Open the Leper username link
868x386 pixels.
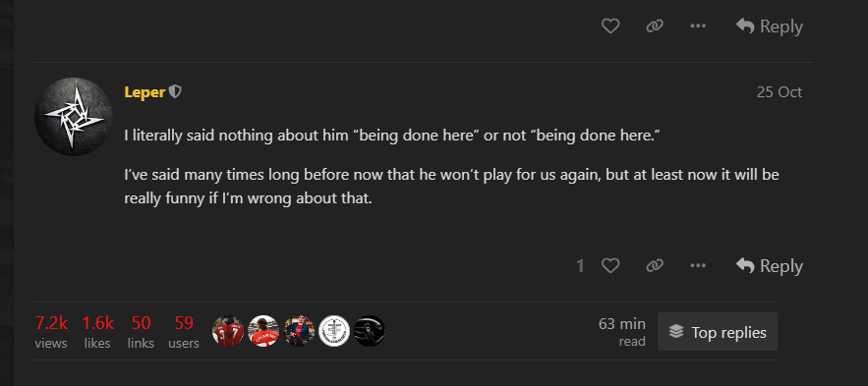click(x=145, y=92)
